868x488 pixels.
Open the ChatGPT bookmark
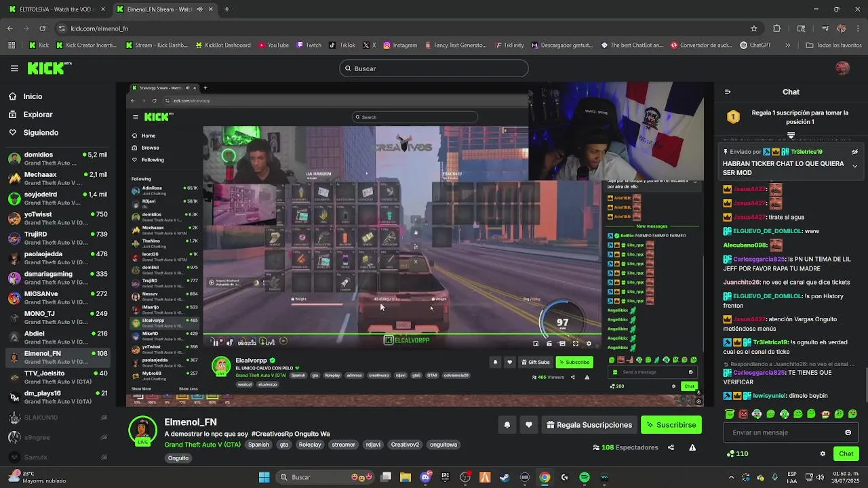click(x=755, y=45)
